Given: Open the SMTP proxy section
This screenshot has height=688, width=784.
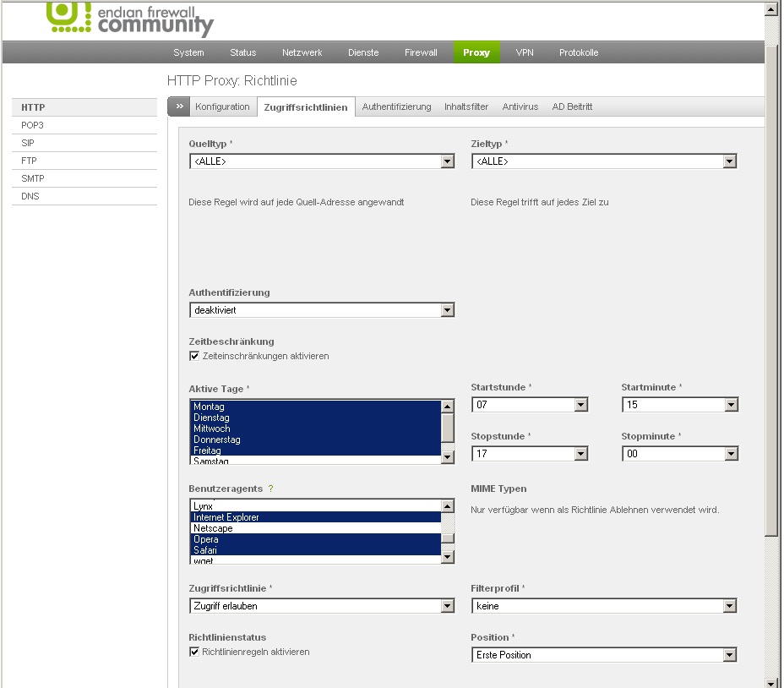Looking at the screenshot, I should 32,178.
